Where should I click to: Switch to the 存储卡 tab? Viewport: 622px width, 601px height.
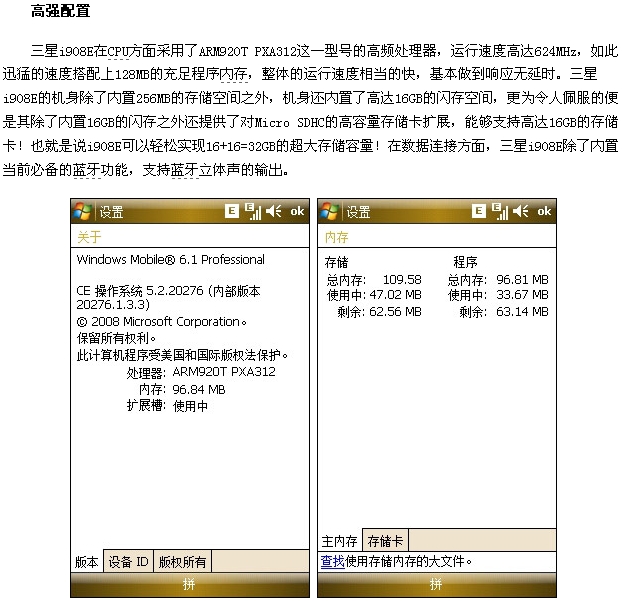(x=385, y=540)
